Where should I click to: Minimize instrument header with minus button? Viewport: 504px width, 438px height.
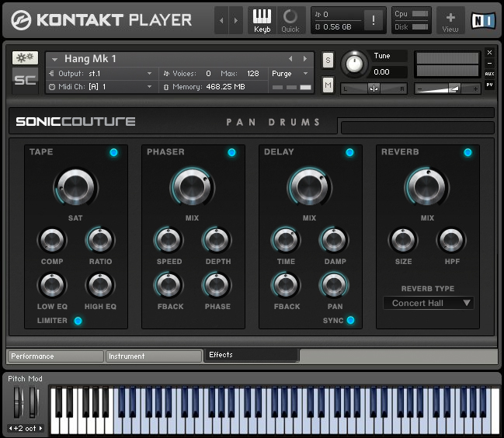click(489, 64)
